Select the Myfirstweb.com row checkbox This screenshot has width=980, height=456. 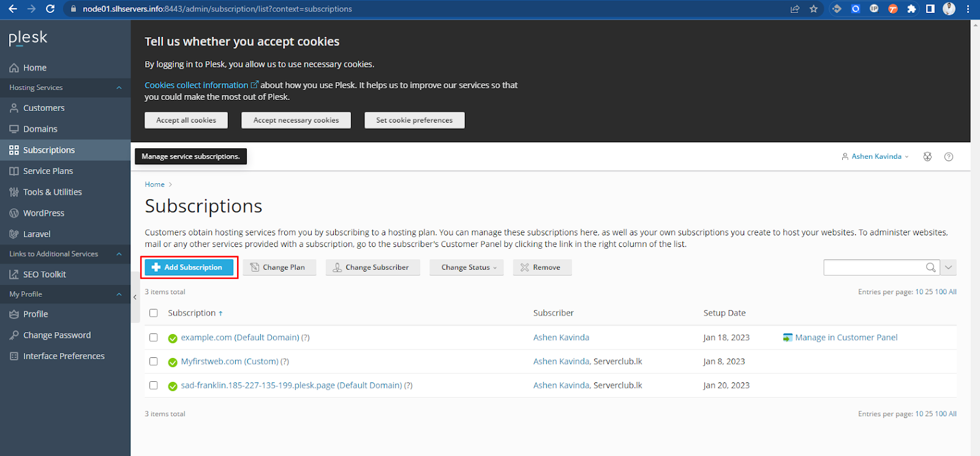tap(154, 362)
